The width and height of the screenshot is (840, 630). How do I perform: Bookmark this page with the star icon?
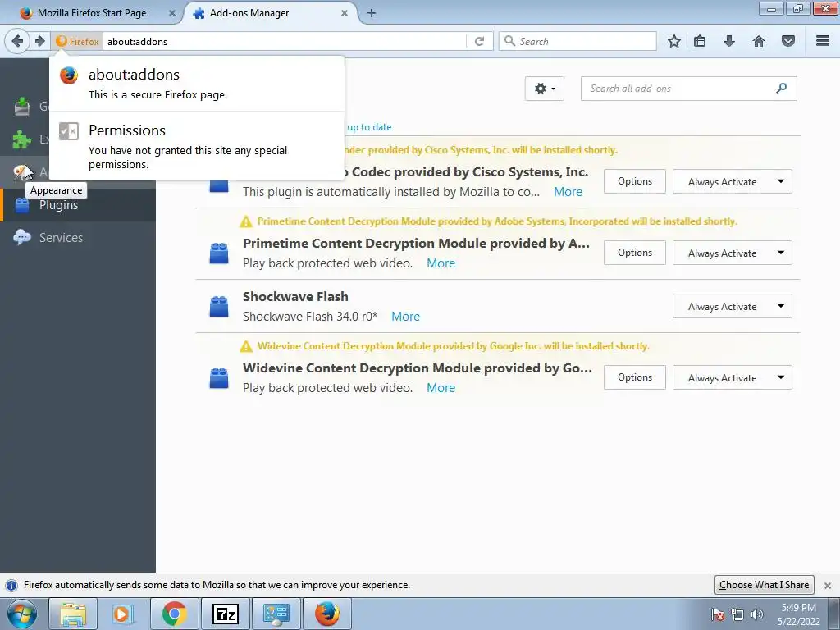(674, 41)
